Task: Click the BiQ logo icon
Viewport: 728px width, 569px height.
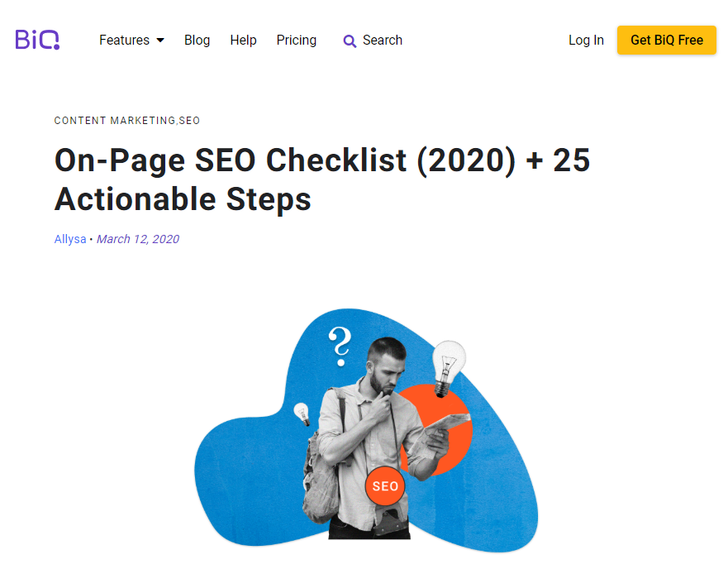Action: 37,40
